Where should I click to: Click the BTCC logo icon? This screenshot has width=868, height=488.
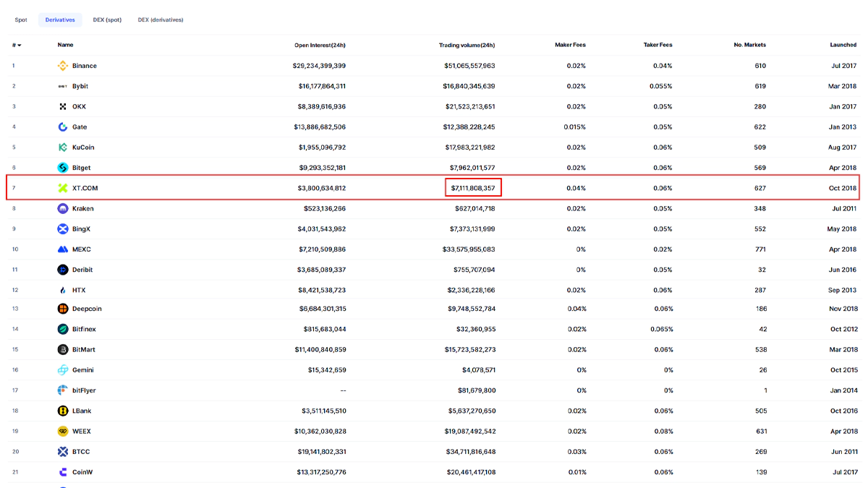point(63,452)
